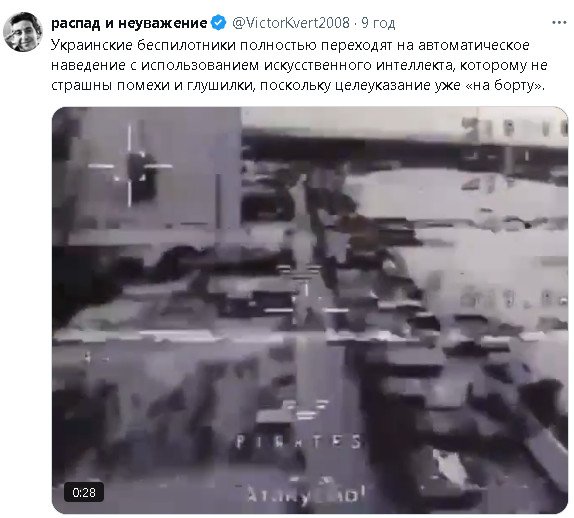This screenshot has height=518, width=574.
Task: Play the embedded drone video
Action: pyautogui.click(x=310, y=310)
